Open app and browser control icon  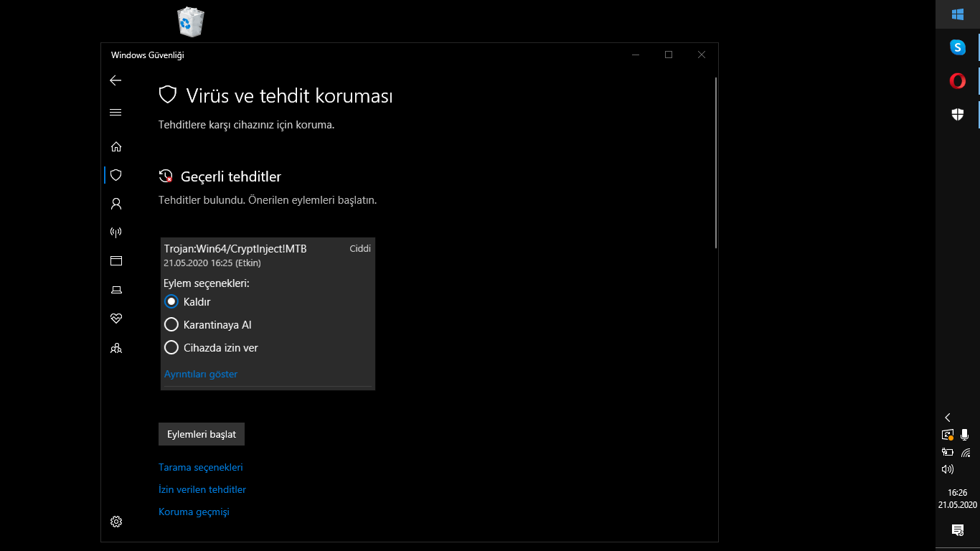[116, 261]
